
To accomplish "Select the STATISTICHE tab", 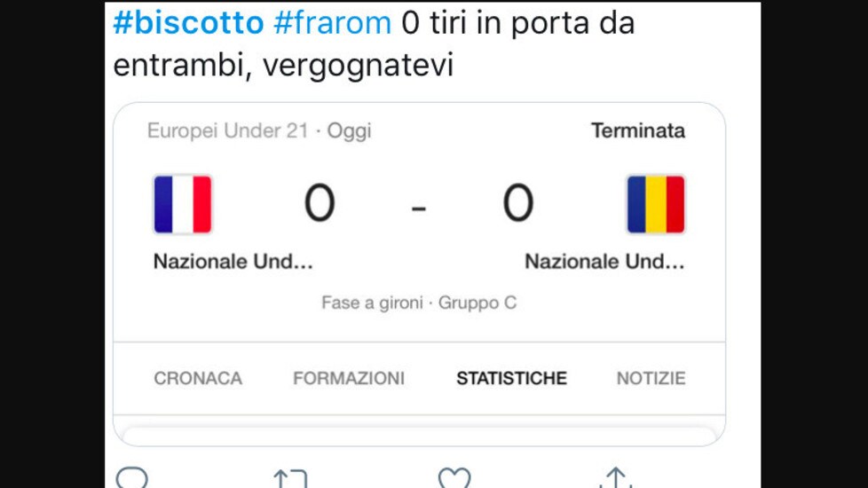I will pos(511,378).
